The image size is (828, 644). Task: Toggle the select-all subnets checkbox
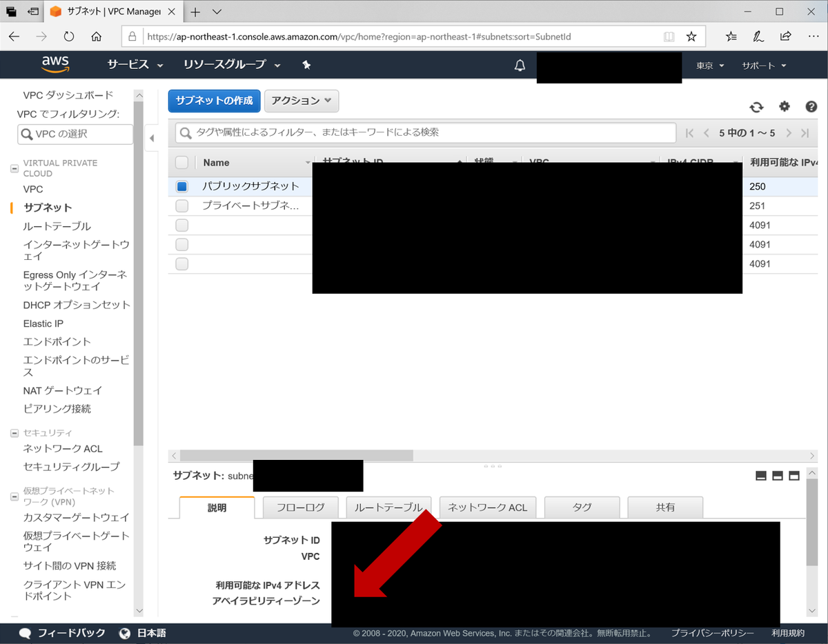click(x=181, y=163)
